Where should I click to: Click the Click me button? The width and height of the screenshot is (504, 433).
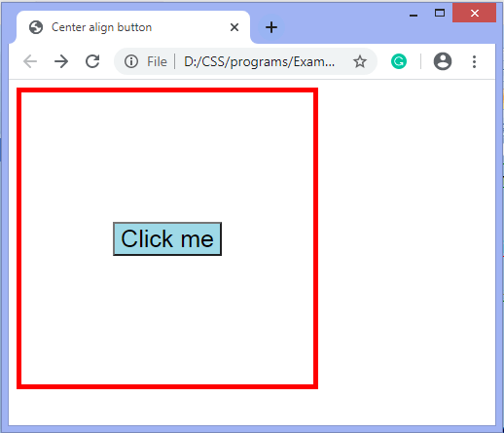tap(167, 239)
